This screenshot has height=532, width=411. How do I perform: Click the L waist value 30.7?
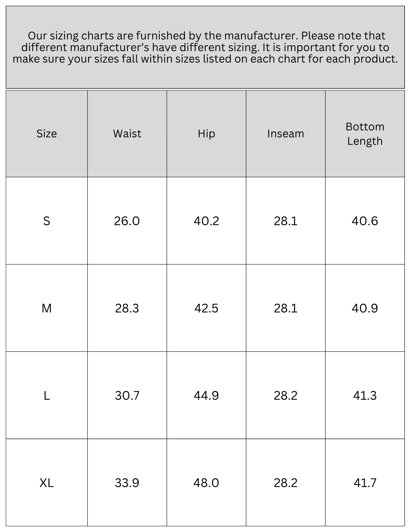pos(127,395)
